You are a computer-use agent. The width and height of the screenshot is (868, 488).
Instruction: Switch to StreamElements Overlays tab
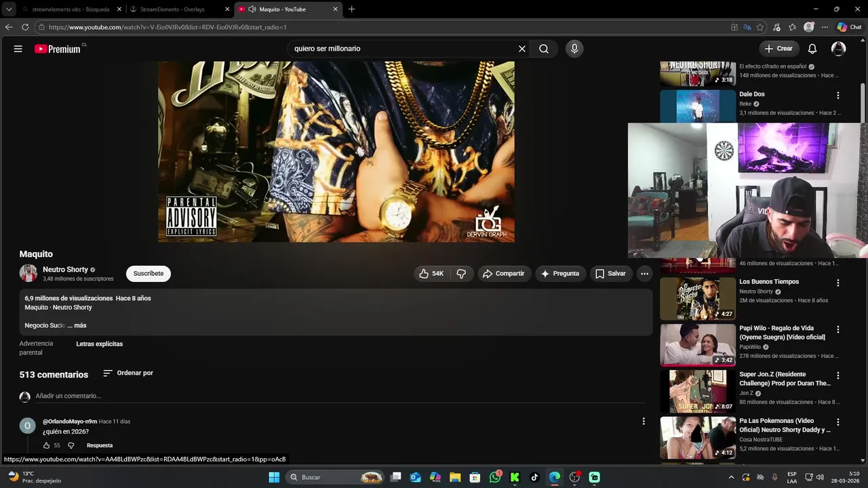[x=172, y=9]
